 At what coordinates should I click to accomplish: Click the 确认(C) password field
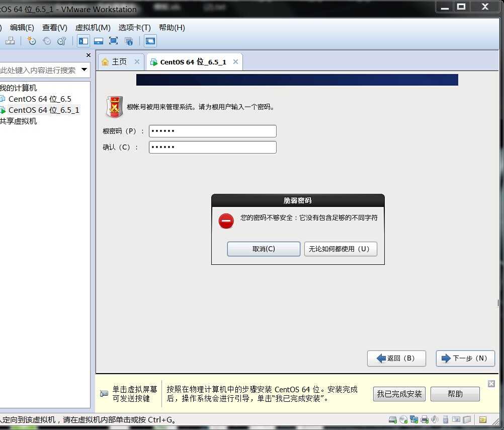212,147
